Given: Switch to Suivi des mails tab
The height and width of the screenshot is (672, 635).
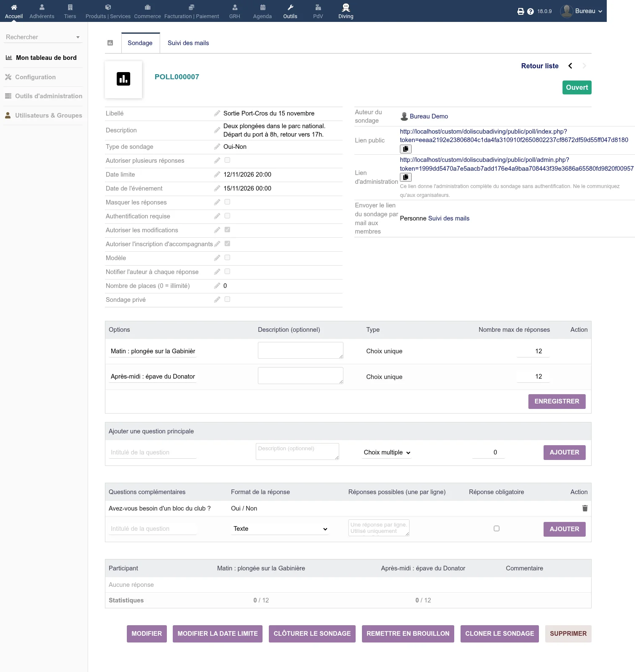Looking at the screenshot, I should coord(188,43).
